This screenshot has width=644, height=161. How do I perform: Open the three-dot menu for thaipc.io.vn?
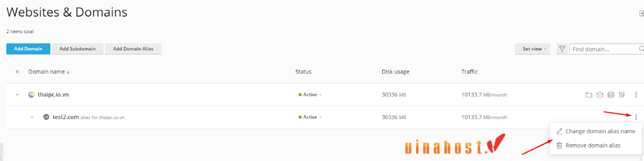pos(636,95)
